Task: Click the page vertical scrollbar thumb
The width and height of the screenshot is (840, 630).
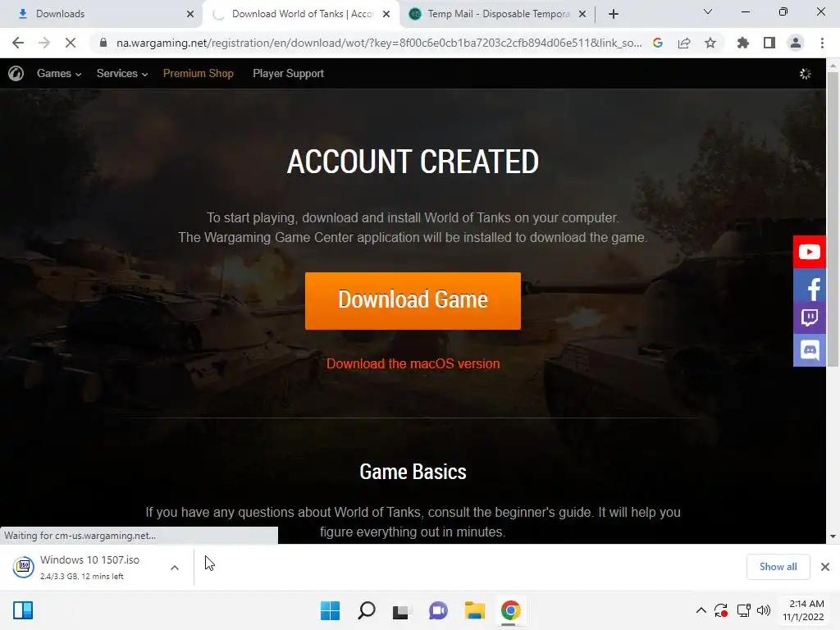Action: 833,218
